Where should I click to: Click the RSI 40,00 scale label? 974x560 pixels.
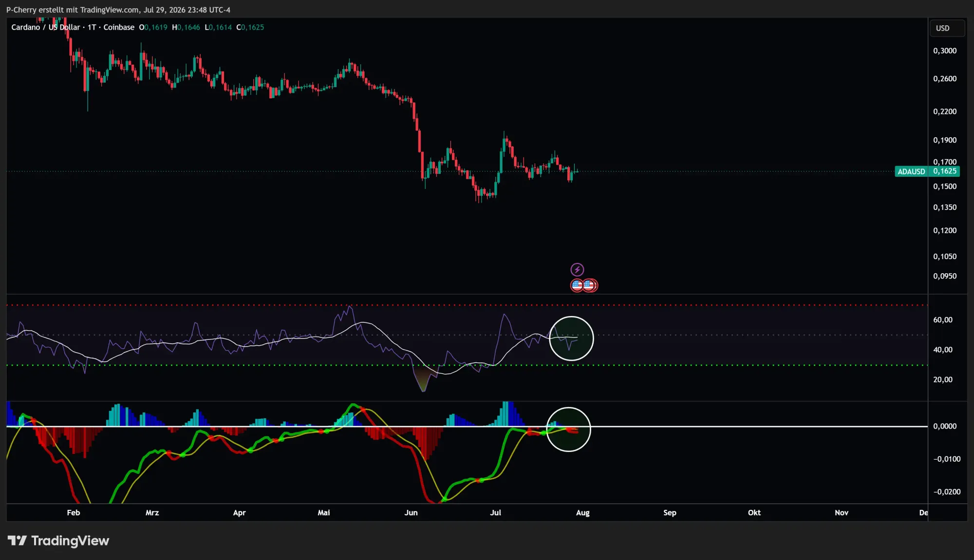click(943, 350)
